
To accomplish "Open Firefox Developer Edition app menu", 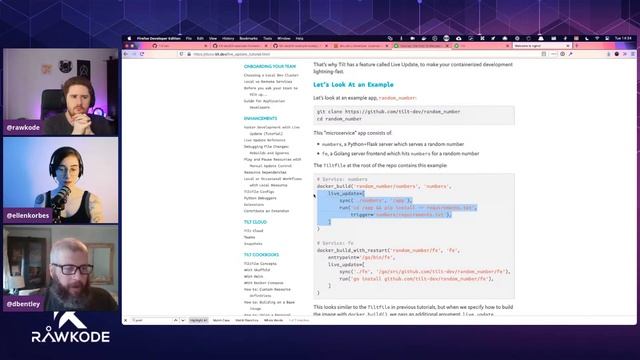I will click(158, 38).
